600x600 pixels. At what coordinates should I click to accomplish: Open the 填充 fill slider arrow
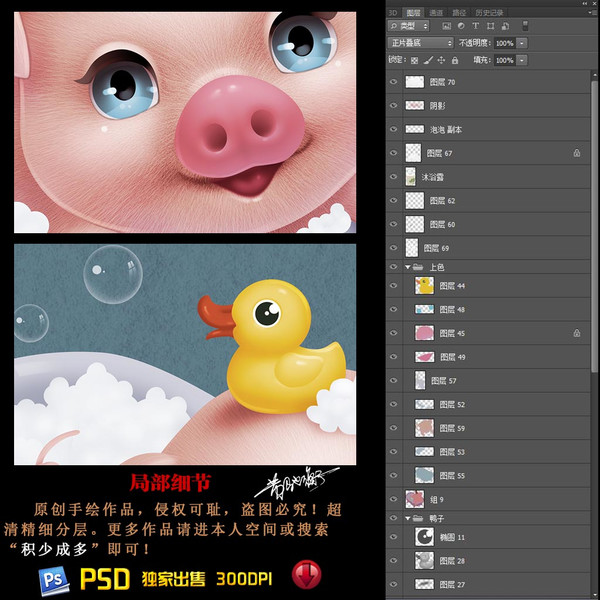coord(522,60)
